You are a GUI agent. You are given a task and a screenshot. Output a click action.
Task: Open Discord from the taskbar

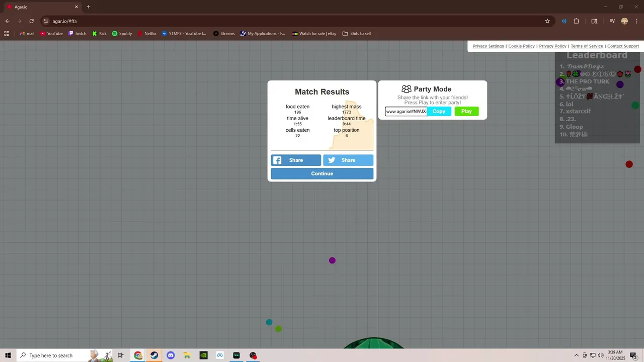coord(171,355)
